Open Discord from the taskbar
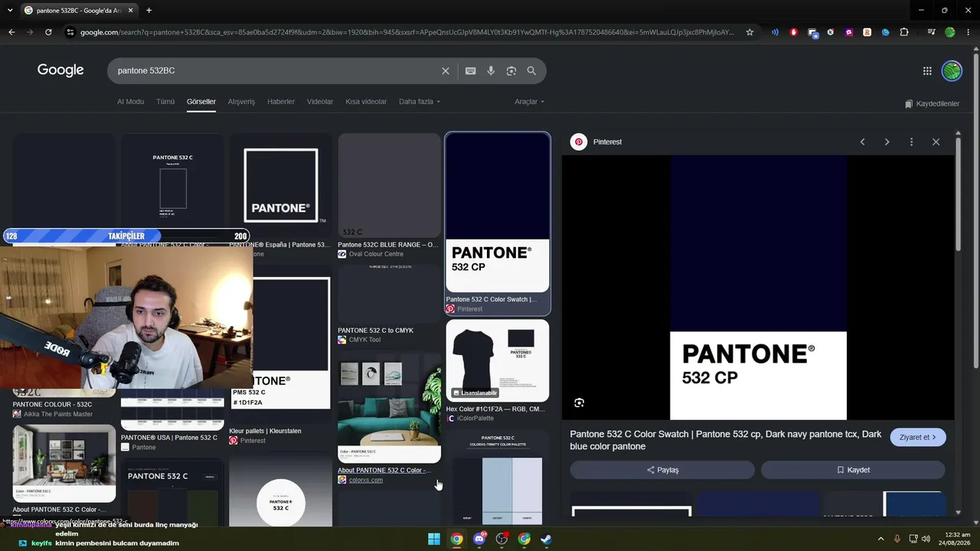Image resolution: width=980 pixels, height=551 pixels. [x=479, y=539]
